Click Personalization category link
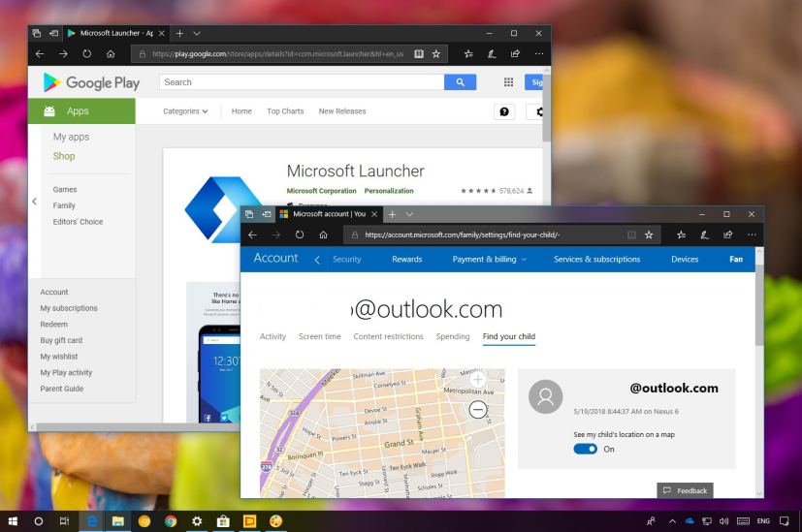The width and height of the screenshot is (802, 532). [x=389, y=191]
